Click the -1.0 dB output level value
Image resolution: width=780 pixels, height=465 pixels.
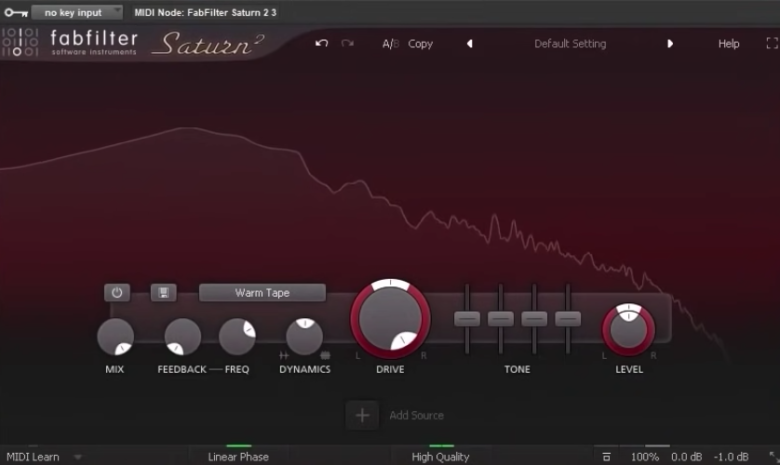731,457
